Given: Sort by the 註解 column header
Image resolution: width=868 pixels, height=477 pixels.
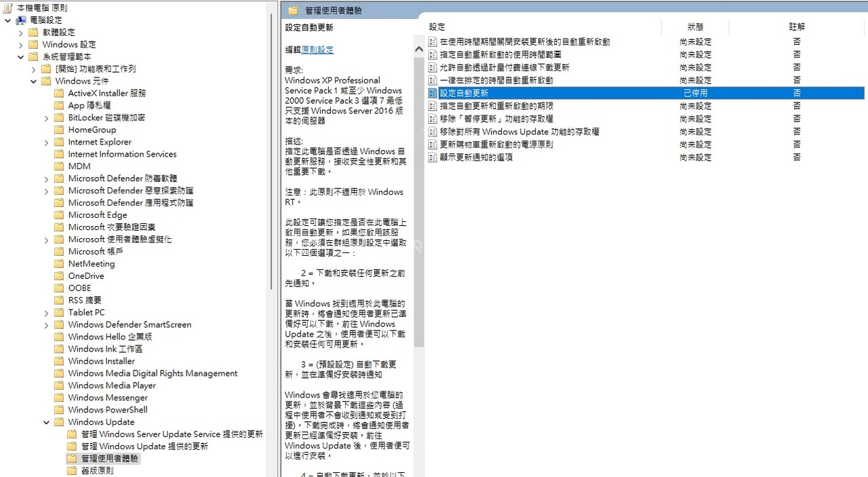Looking at the screenshot, I should click(797, 27).
